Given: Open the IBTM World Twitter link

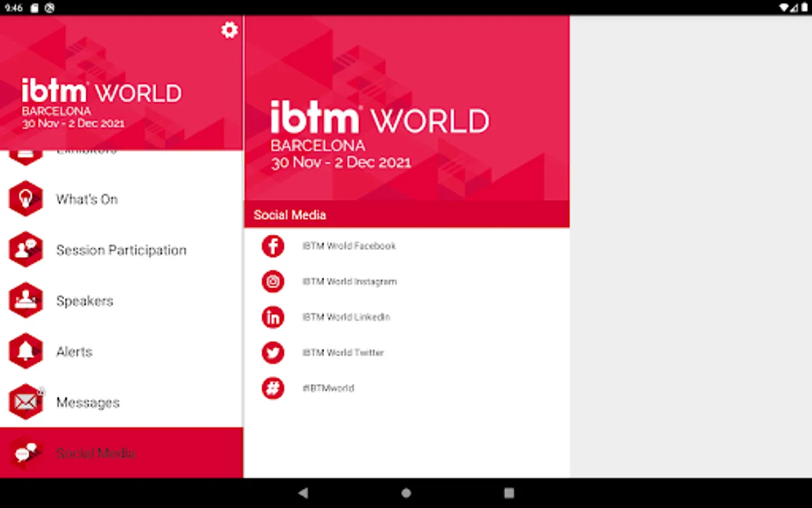Looking at the screenshot, I should point(407,353).
